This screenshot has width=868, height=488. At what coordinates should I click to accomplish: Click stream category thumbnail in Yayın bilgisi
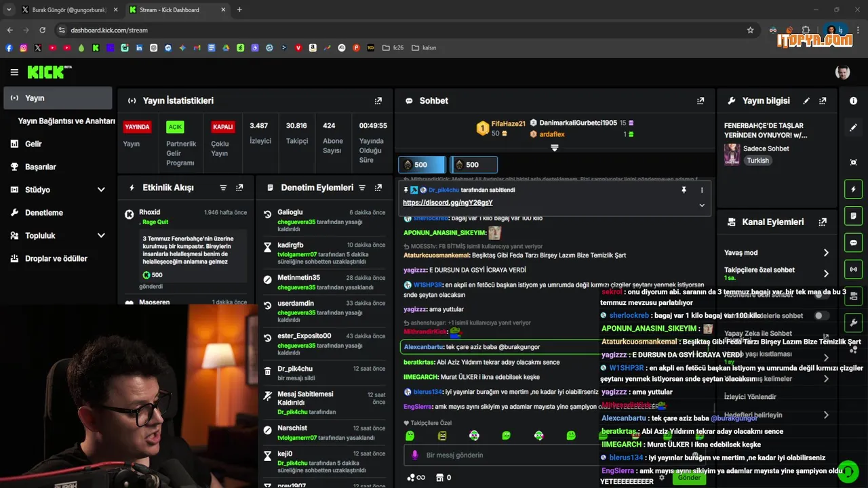coord(732,155)
